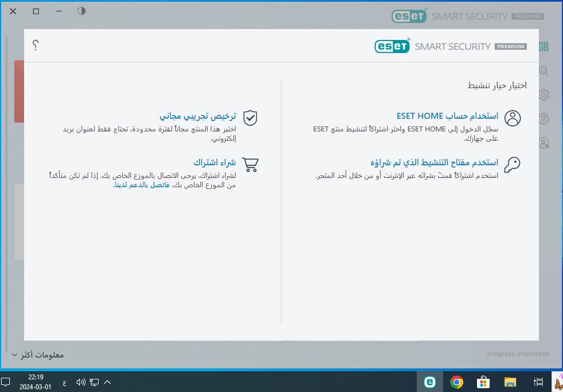
Task: Click the Arabic input language indicator
Action: click(65, 382)
